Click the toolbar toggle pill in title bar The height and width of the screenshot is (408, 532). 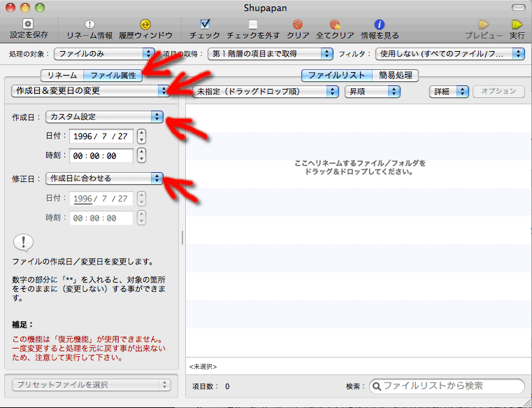click(x=518, y=8)
